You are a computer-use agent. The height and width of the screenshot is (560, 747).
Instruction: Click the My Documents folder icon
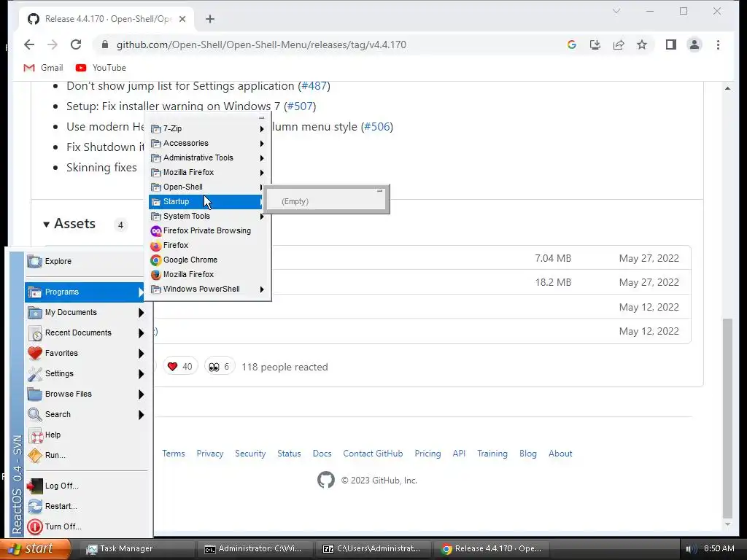(34, 312)
